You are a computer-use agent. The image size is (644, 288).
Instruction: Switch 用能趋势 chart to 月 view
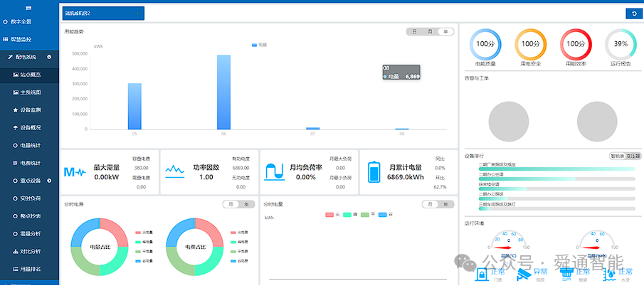(430, 31)
